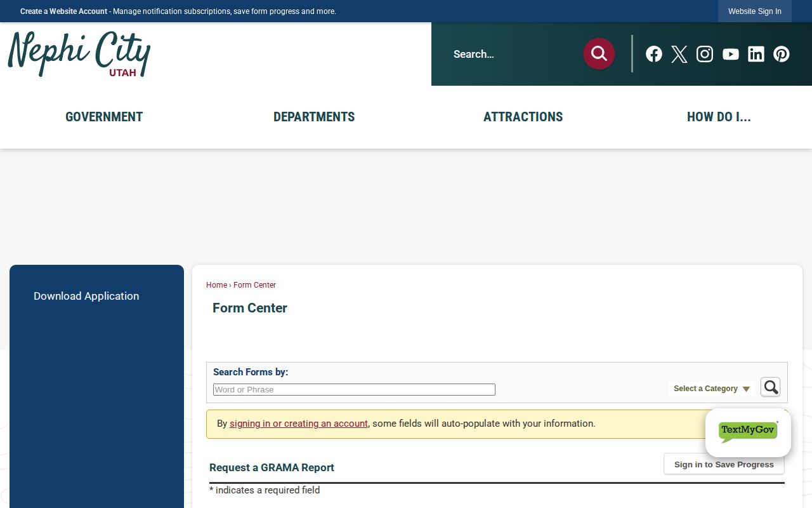Click the Form Center breadcrumb link

[x=254, y=285]
